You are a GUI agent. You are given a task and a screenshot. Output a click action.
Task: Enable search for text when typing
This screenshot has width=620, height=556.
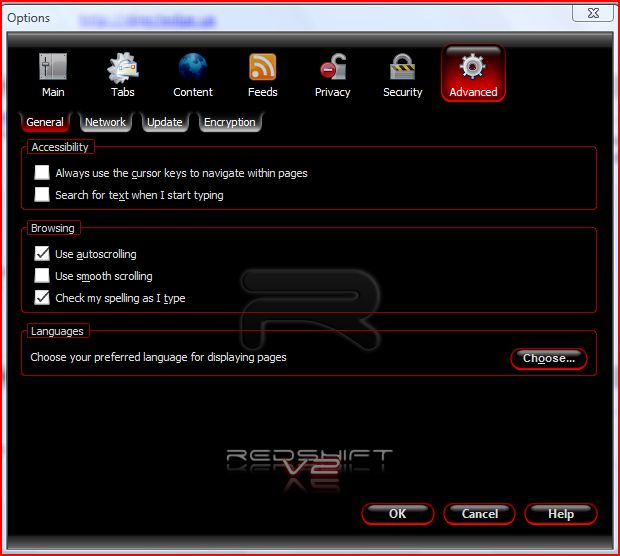coord(42,195)
